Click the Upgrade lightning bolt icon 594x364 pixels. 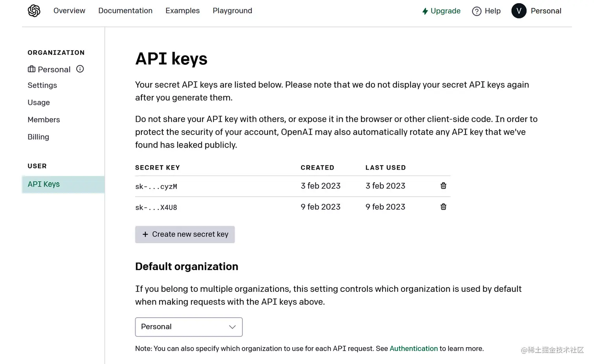point(425,11)
